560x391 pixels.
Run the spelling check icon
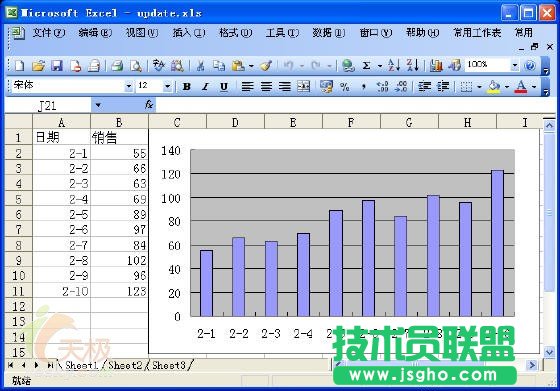click(x=159, y=66)
